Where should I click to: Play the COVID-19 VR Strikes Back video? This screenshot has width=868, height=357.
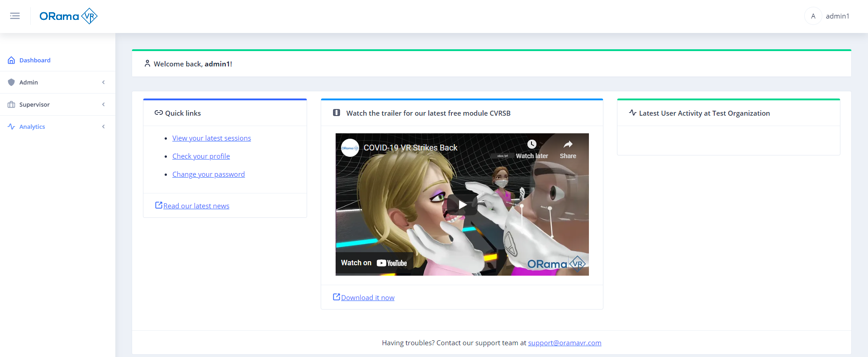coord(462,205)
